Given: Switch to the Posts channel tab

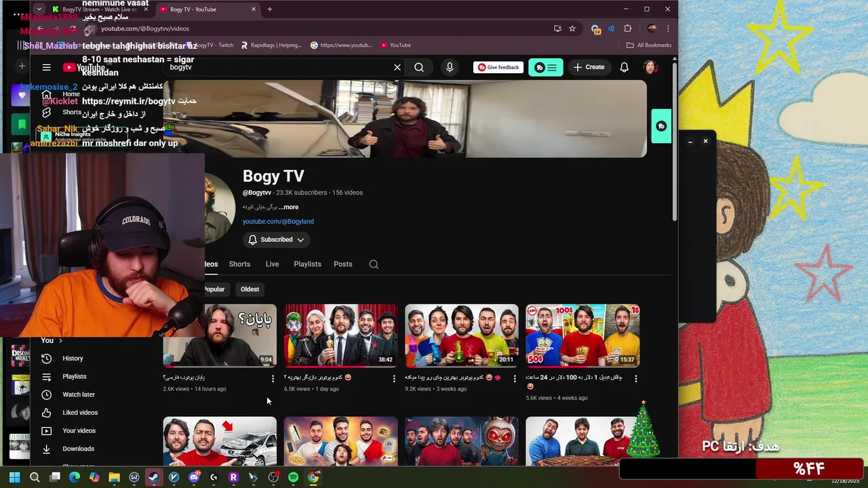Looking at the screenshot, I should click(342, 264).
